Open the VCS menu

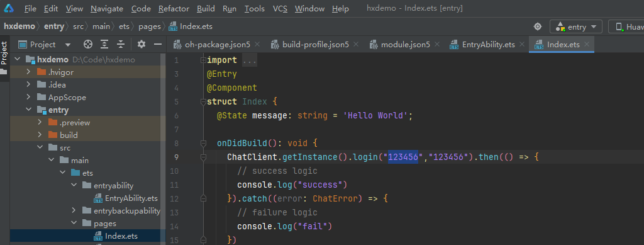tap(280, 9)
